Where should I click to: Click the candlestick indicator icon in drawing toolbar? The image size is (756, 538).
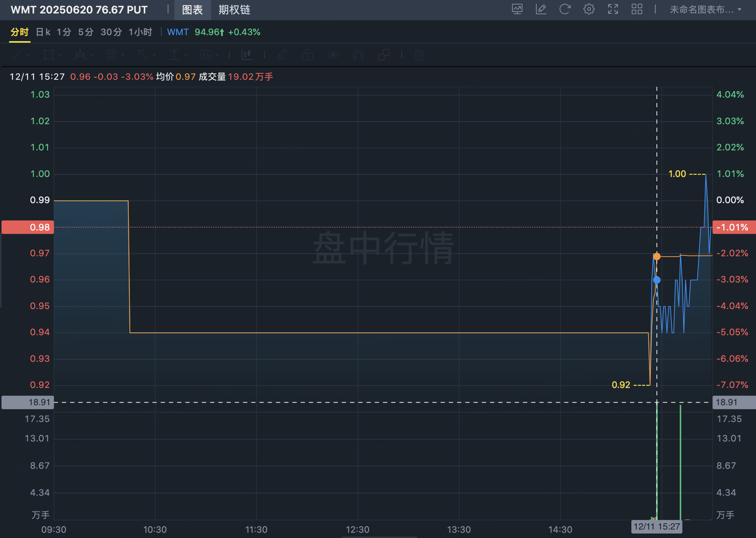(247, 55)
